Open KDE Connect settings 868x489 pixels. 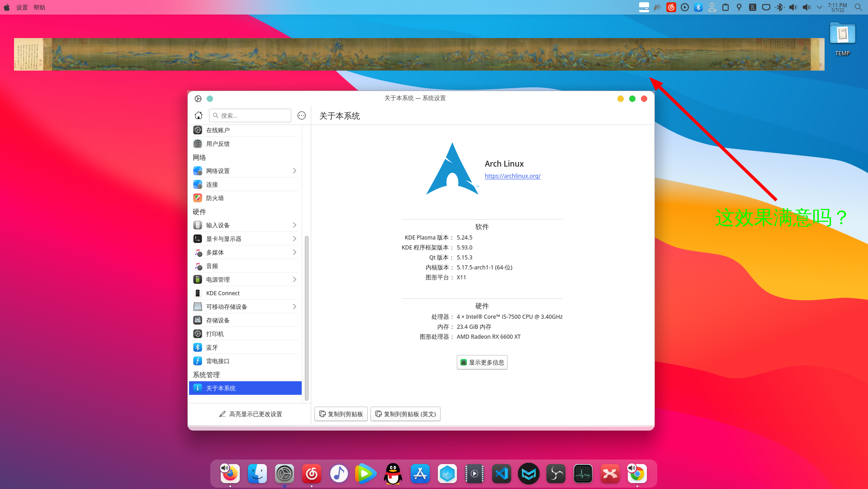point(222,293)
